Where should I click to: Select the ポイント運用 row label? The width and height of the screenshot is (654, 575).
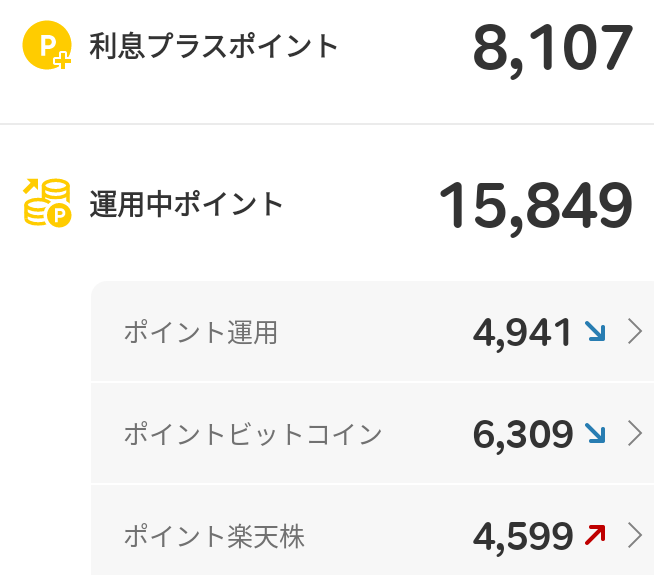pos(201,333)
